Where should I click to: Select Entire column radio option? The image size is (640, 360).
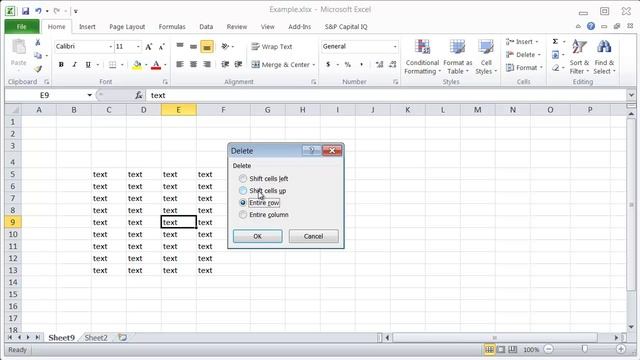[x=243, y=215]
